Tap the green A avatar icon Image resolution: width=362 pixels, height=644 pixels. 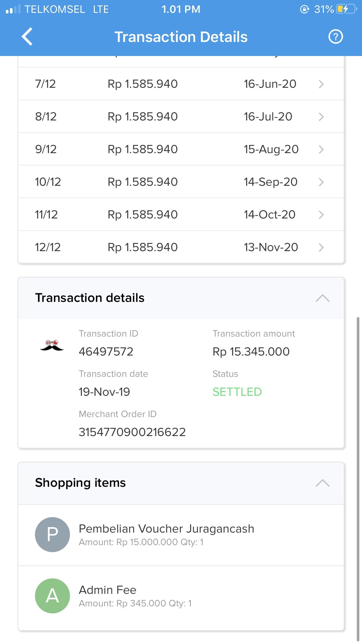tap(52, 596)
